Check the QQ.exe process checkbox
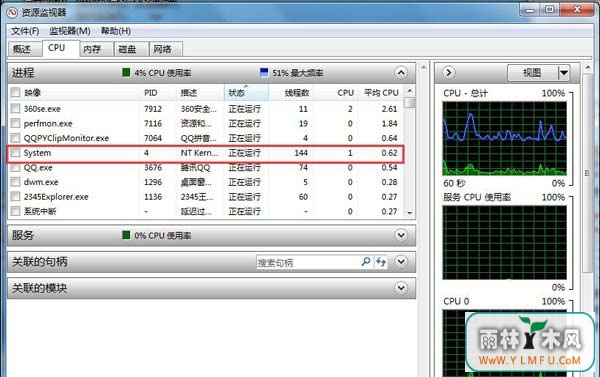Image resolution: width=600 pixels, height=377 pixels. point(15,167)
